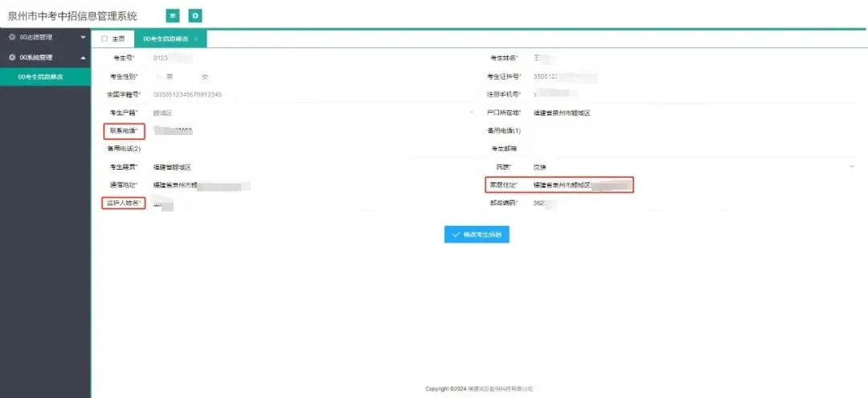
Task: Click the 备用电话(2) input field
Action: point(313,149)
